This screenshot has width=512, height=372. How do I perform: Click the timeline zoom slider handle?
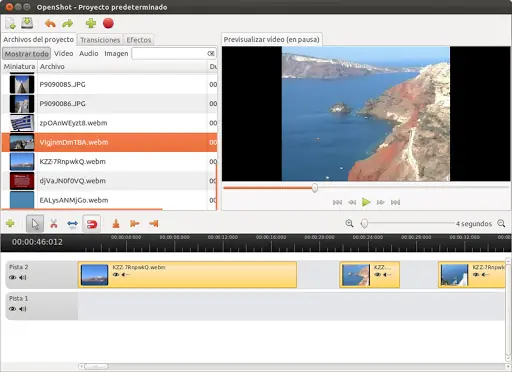[x=364, y=223]
